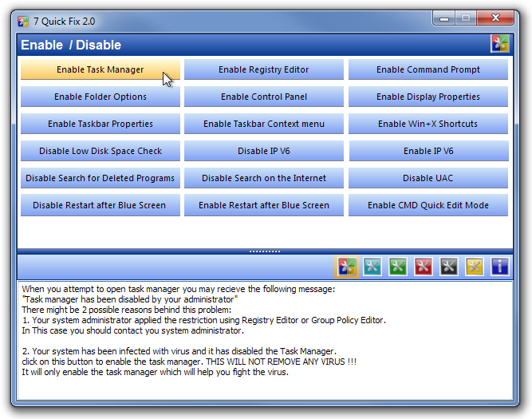Open the cyan wrench category icon
Screen dimensions: 532x419
[x=372, y=267]
